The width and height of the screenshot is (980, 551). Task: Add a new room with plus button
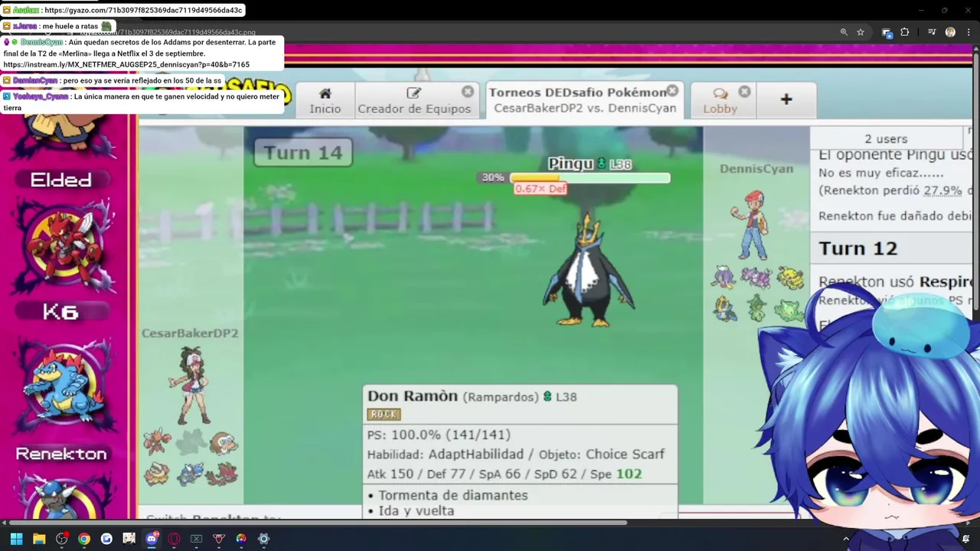[786, 99]
